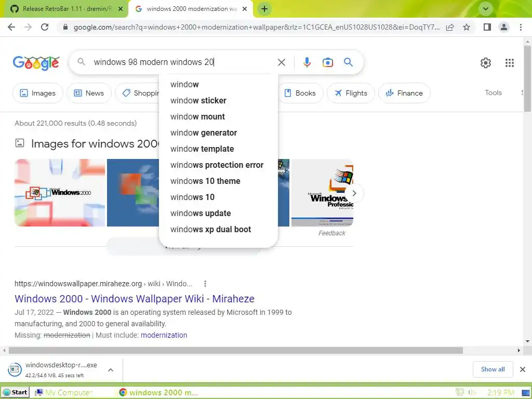Show all downloads
Viewport: 532px width, 399px height.
[x=493, y=369]
